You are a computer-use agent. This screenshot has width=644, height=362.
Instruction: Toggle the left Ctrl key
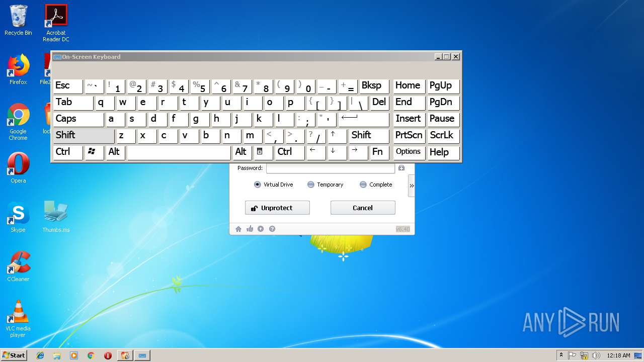68,152
